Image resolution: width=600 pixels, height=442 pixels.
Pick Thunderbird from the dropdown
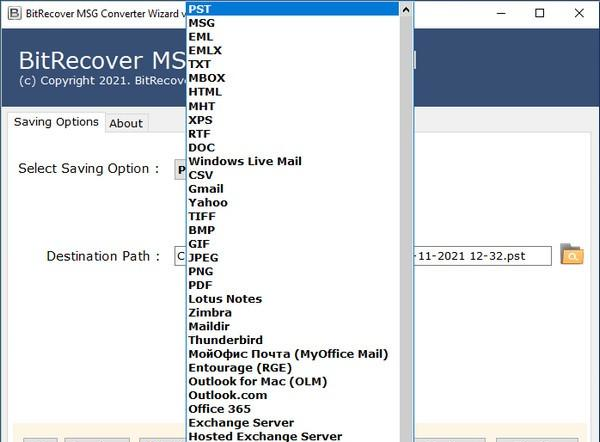pos(293,340)
